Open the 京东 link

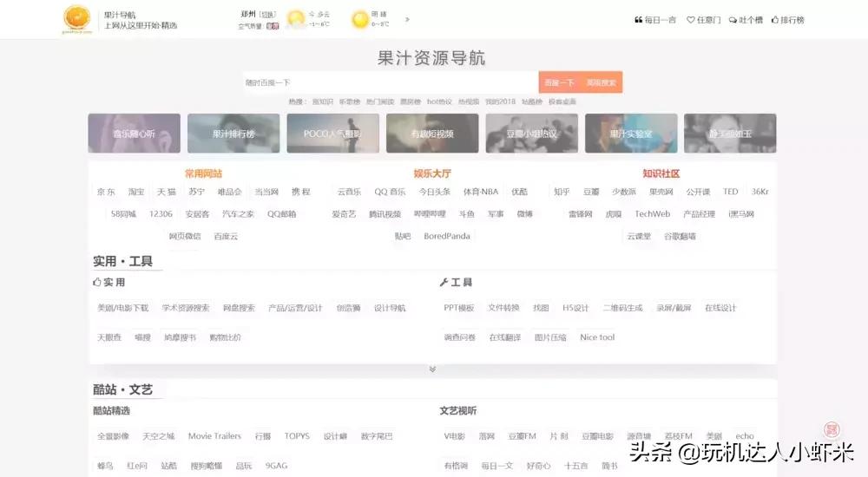(106, 192)
